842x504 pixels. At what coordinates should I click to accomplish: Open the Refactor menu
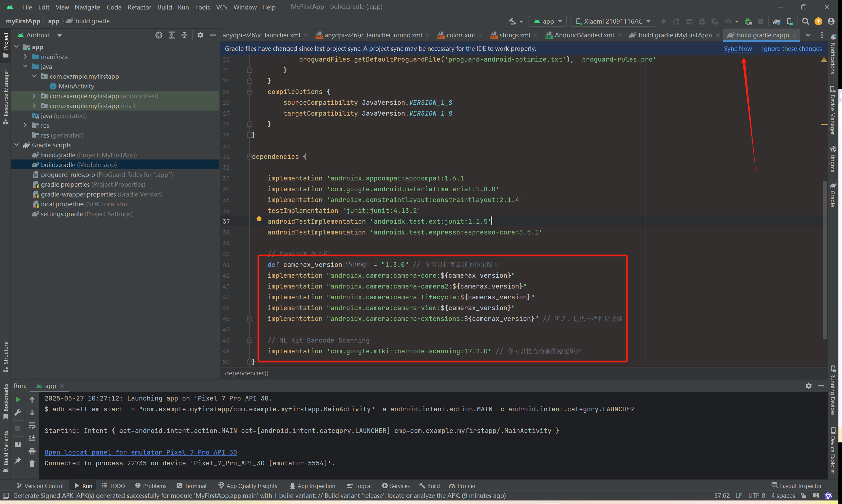139,7
